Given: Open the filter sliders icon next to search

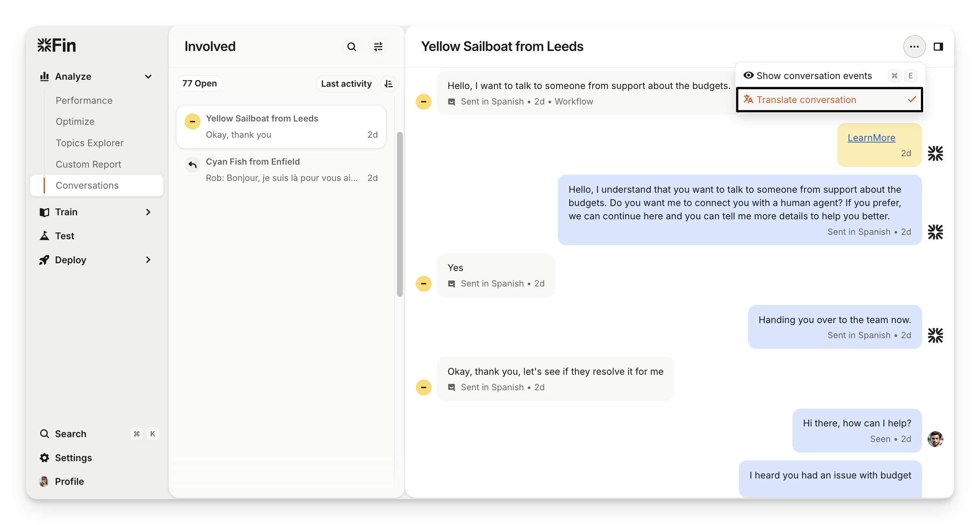Looking at the screenshot, I should [x=378, y=47].
